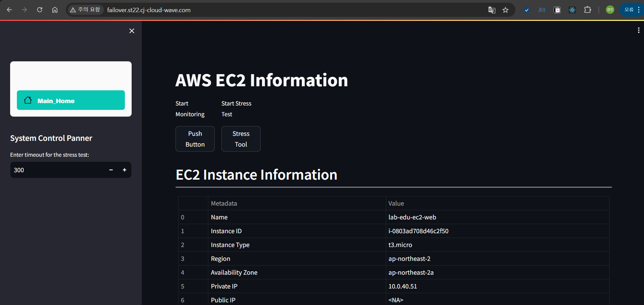The image size is (644, 305).
Task: Open the browser extensions puzzle menu
Action: click(588, 10)
